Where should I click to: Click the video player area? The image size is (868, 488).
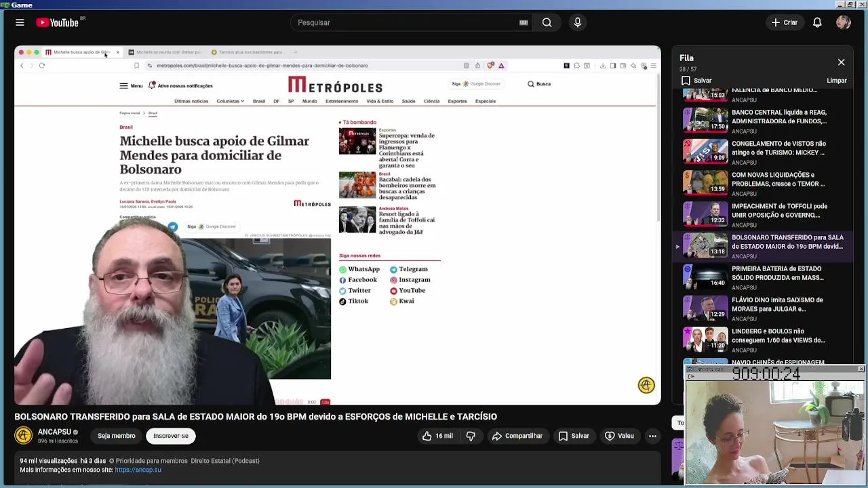[x=338, y=226]
